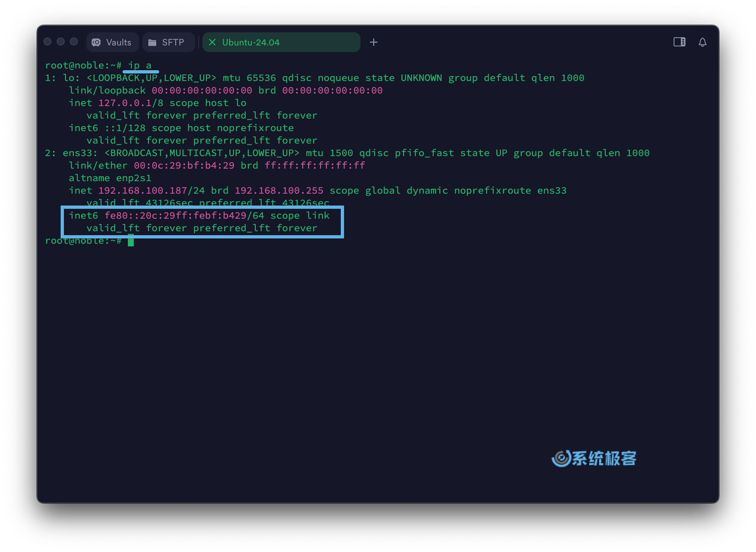This screenshot has width=756, height=552.
Task: Click the terminal cursor at last prompt
Action: pos(131,240)
